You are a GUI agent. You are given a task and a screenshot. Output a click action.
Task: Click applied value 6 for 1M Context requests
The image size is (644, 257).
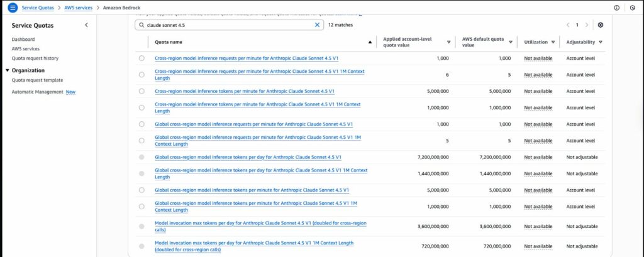point(447,75)
